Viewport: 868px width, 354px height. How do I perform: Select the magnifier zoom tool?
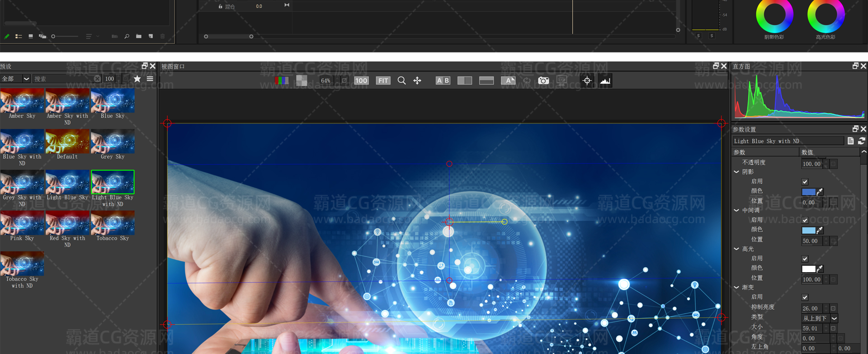[401, 80]
